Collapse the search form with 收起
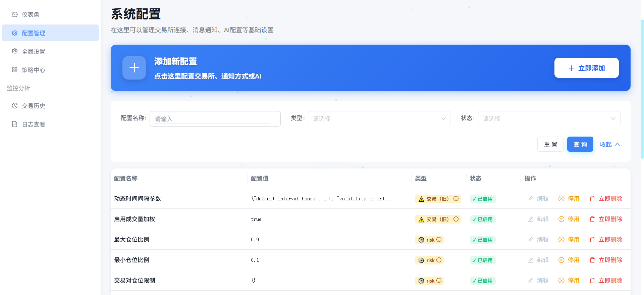The width and height of the screenshot is (644, 295). [x=610, y=144]
